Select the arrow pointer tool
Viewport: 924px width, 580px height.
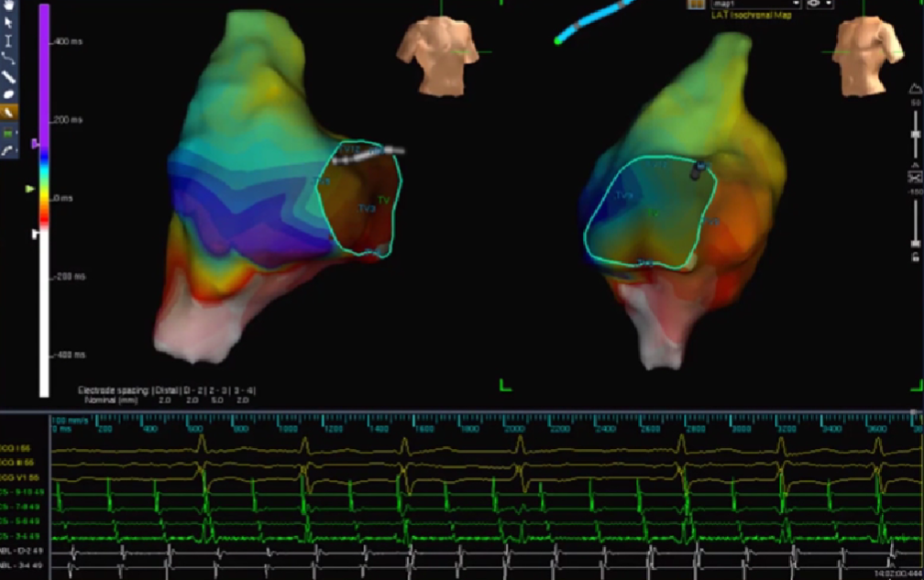coord(8,22)
